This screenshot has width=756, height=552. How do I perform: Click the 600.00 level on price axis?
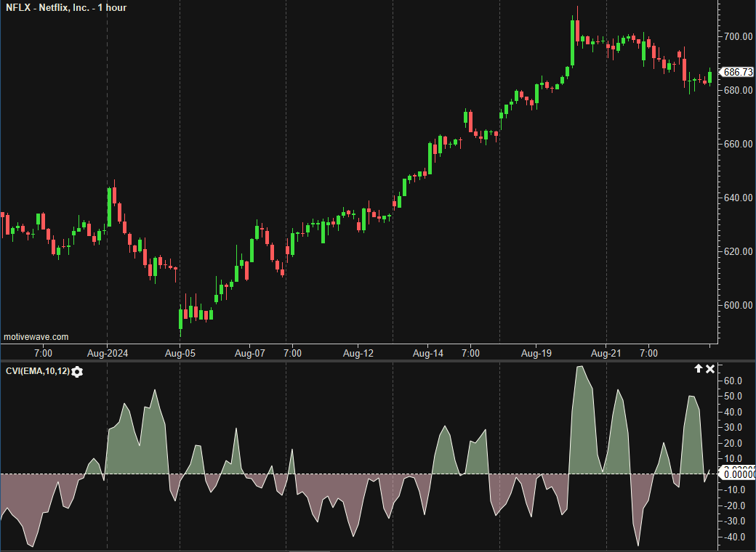point(737,305)
